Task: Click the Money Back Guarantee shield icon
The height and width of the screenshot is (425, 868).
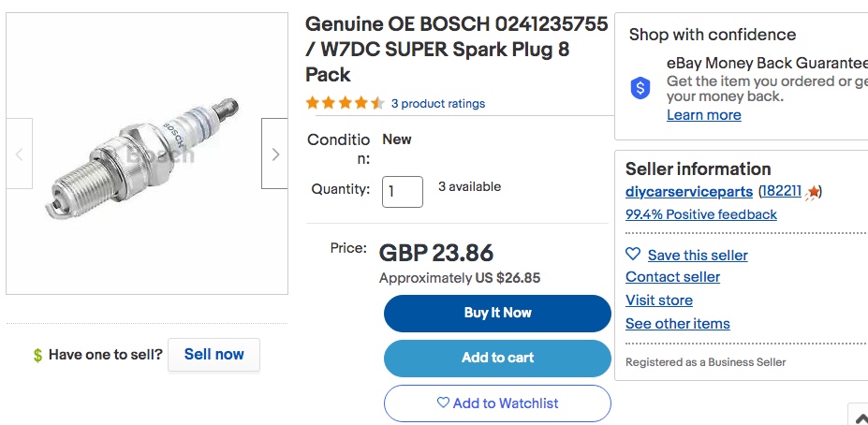Action: click(x=640, y=87)
